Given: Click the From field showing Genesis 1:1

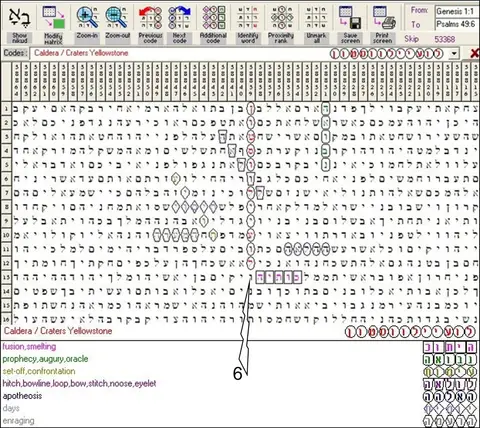Looking at the screenshot, I should click(457, 11).
